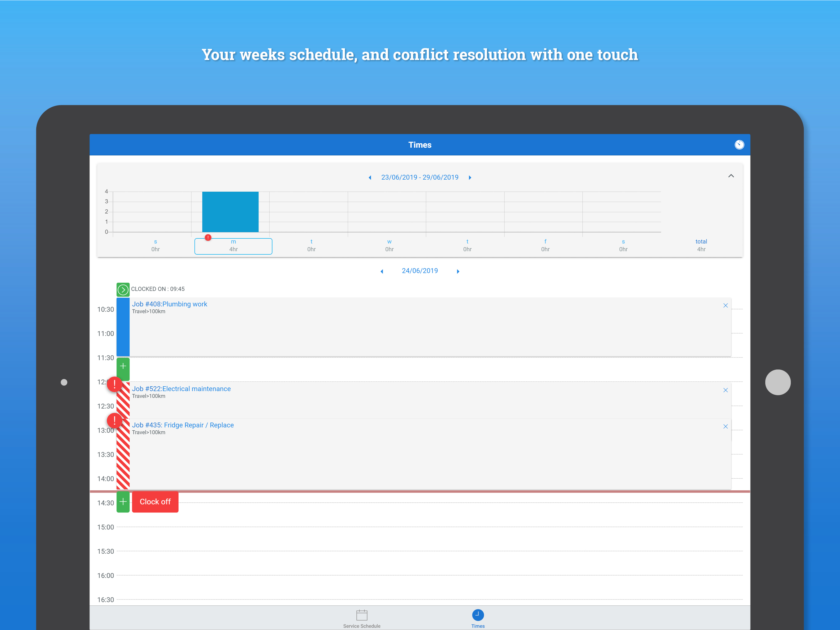Go to previous week
This screenshot has height=630, width=840.
pyautogui.click(x=370, y=177)
